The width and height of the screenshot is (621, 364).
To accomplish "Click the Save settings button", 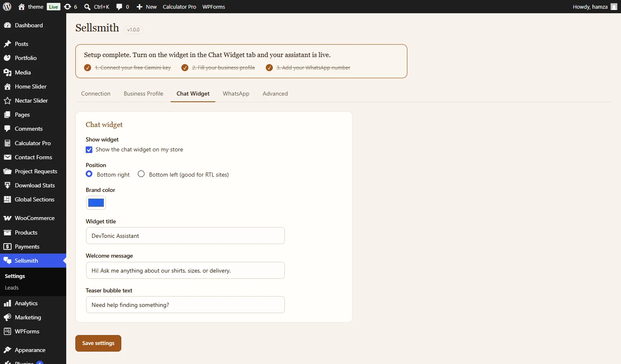I will pyautogui.click(x=98, y=343).
